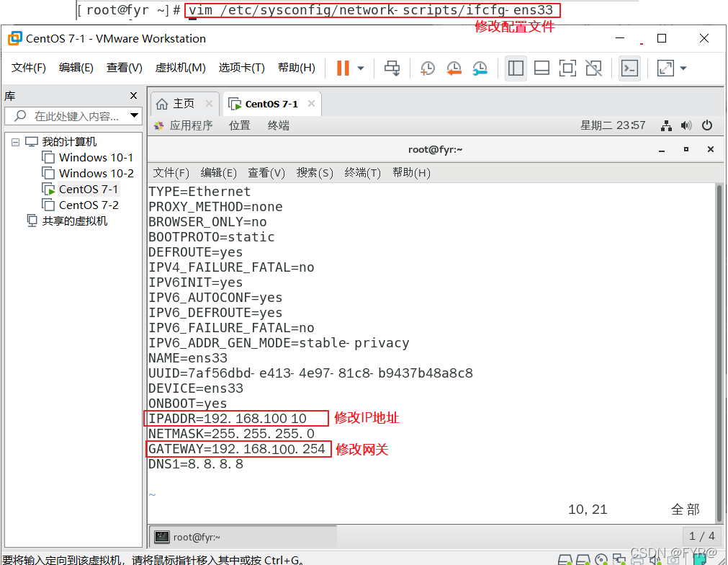Viewport: 728px width, 565px height.
Task: Click the VMware Workstation logo icon in title bar
Action: [15, 39]
